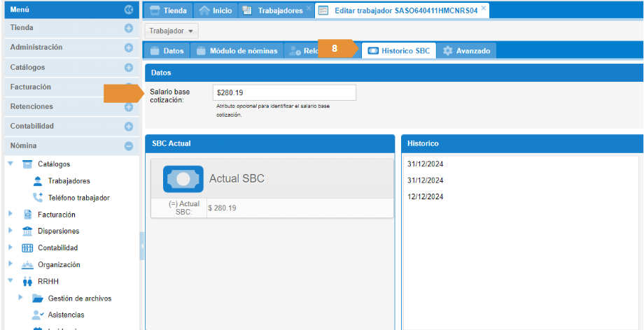Click the Dispersiones bank icon

click(x=28, y=231)
